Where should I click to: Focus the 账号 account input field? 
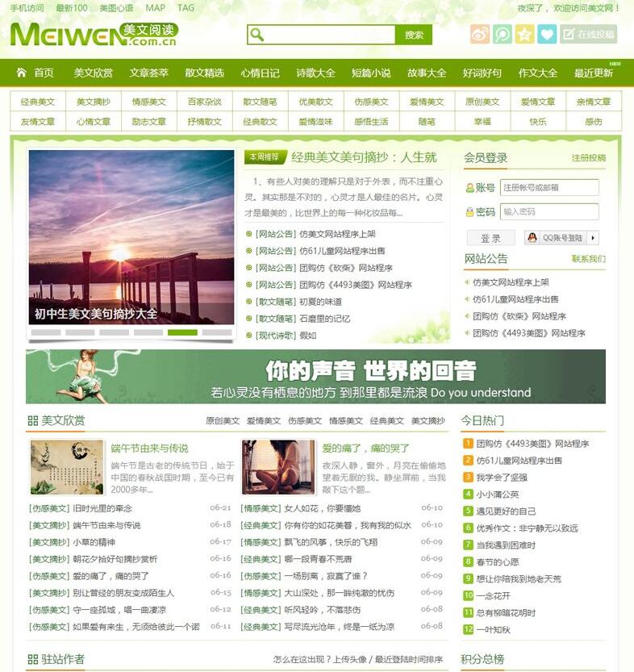click(549, 188)
